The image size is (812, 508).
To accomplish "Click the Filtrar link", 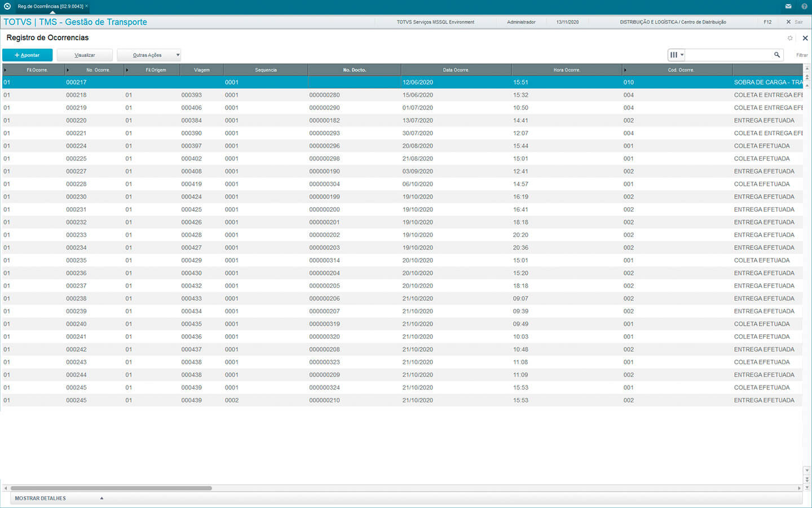I will (801, 55).
